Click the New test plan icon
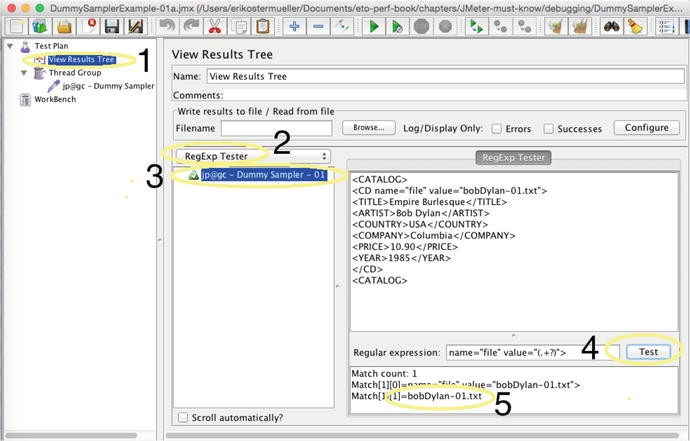Screen dimensions: 690x441 (16, 26)
